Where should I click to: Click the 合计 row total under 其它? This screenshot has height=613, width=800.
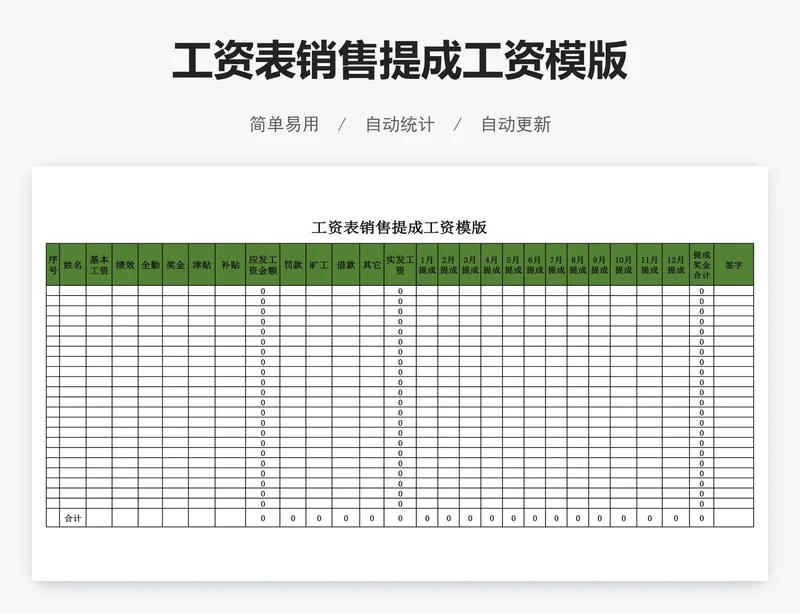coord(371,518)
